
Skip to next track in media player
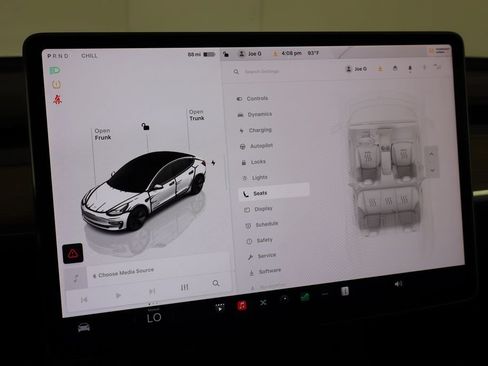(152, 292)
